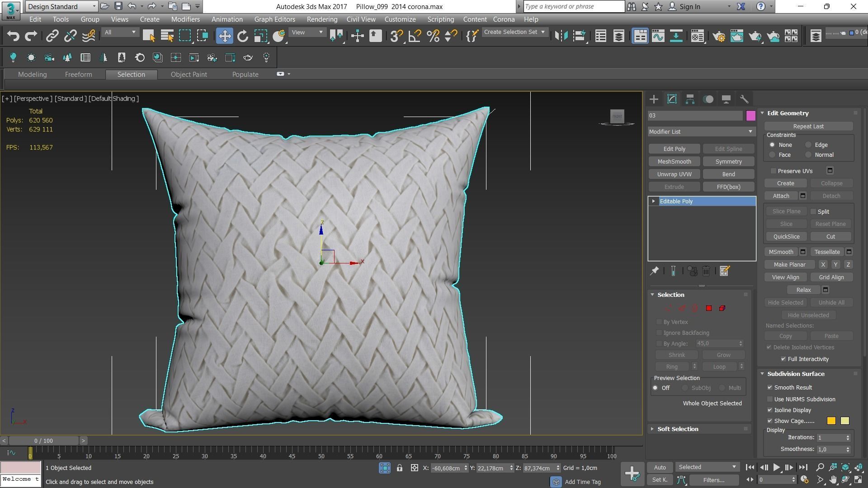This screenshot has width=868, height=488.
Task: Toggle Full Interactivity checkbox
Action: click(783, 359)
